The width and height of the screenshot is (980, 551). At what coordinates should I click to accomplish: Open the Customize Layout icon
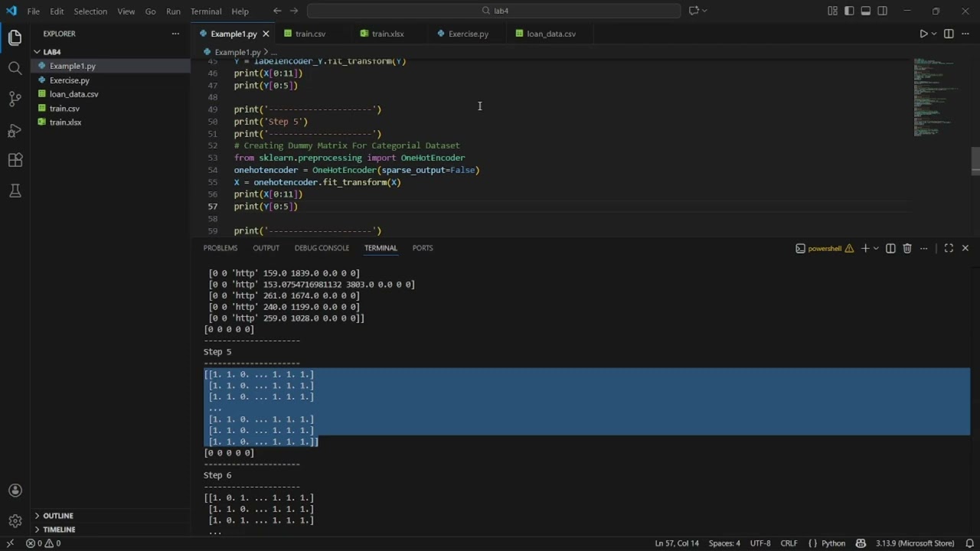click(x=832, y=11)
